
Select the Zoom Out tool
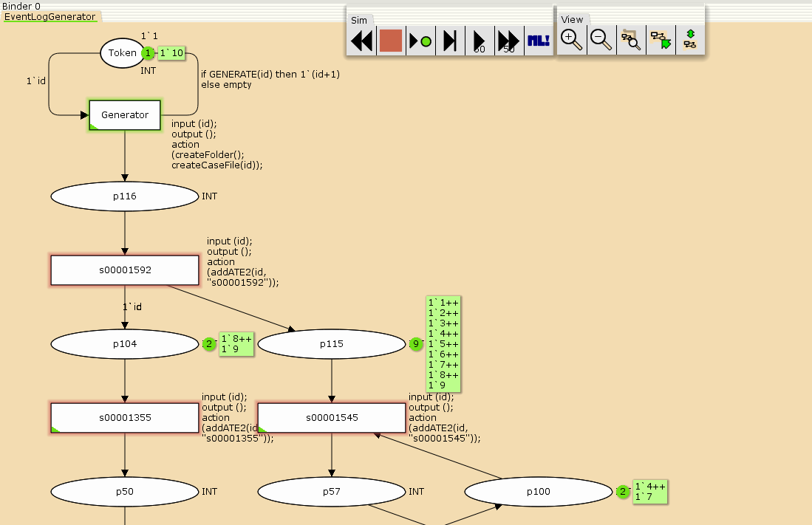601,40
